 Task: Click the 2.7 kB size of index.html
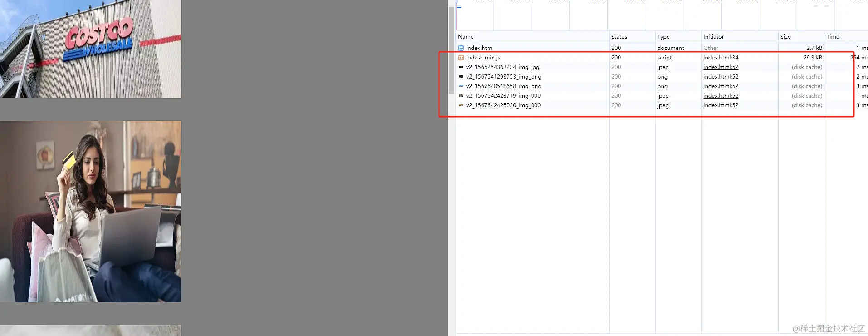coord(814,48)
